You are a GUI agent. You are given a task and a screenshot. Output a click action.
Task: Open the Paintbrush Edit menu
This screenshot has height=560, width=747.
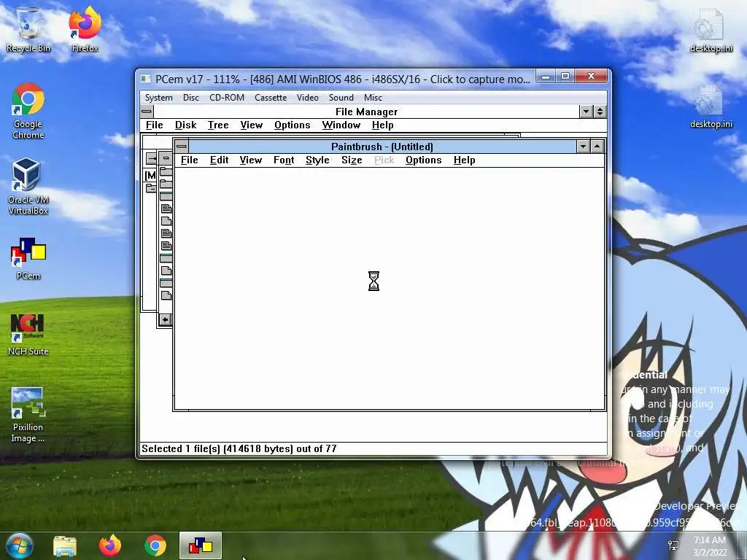click(x=219, y=160)
